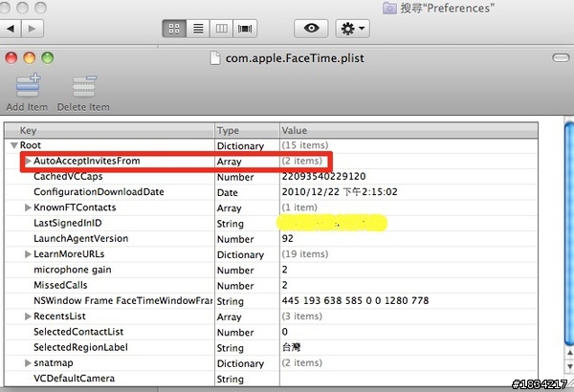Expand the LearnMoreURLs dictionary
Viewport: 574px width, 392px height.
click(x=28, y=254)
